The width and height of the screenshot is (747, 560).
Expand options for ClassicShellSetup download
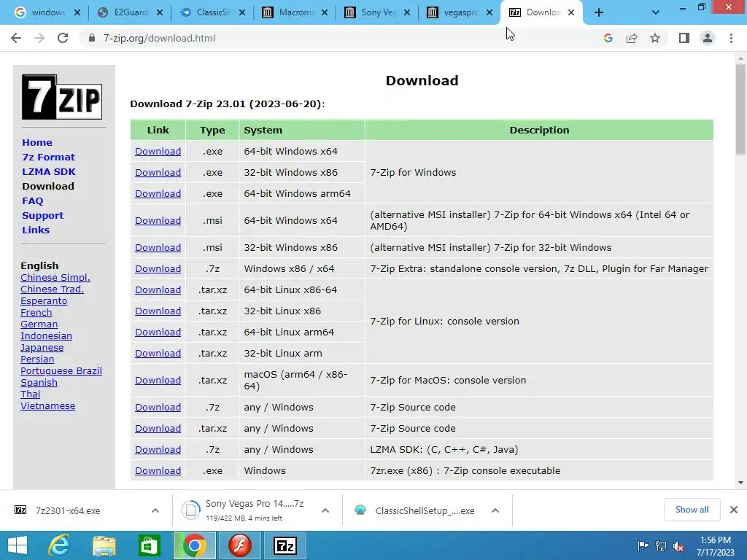pos(495,510)
